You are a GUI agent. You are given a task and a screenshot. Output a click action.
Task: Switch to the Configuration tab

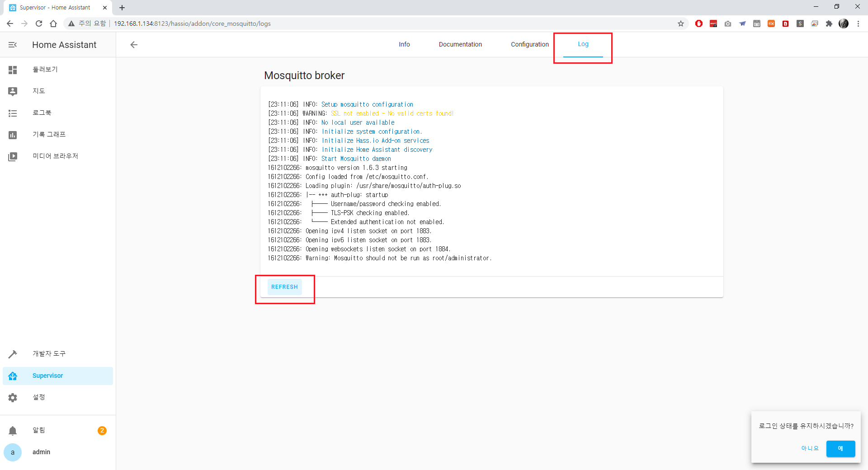pos(530,44)
